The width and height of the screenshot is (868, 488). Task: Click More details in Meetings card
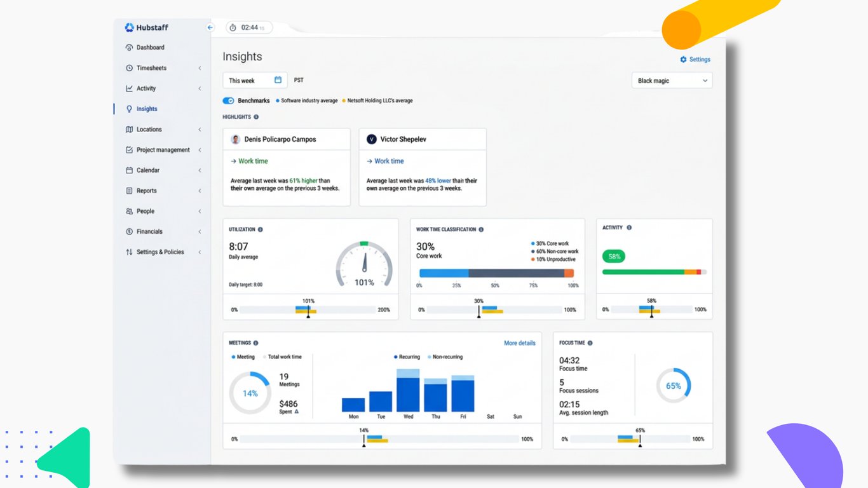[520, 343]
